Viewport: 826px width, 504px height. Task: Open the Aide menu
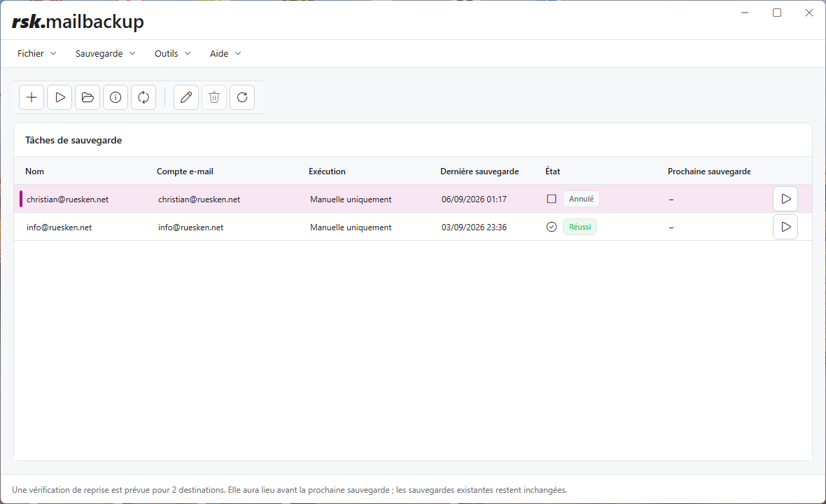click(225, 54)
